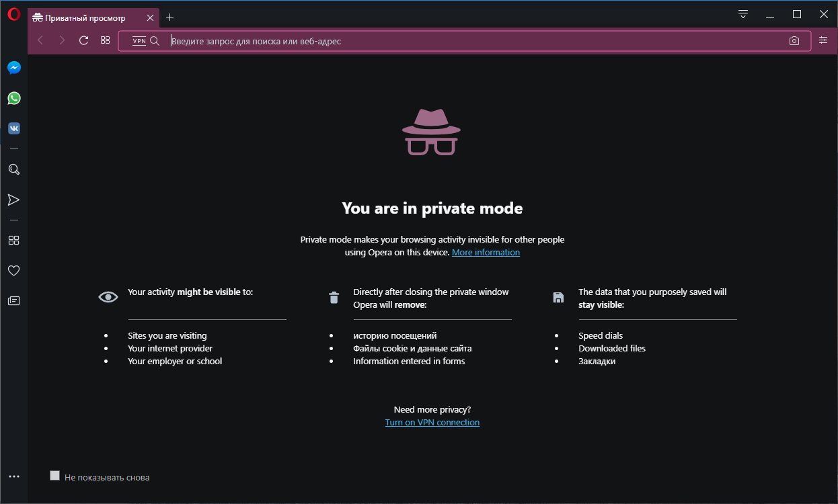Check the 'Не показывать снова' checkbox

pos(55,476)
